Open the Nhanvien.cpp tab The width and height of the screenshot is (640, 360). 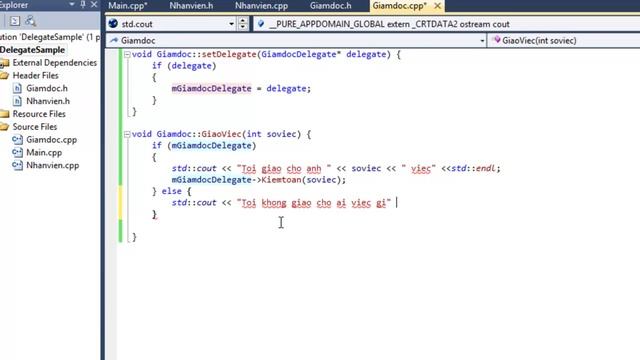[261, 6]
